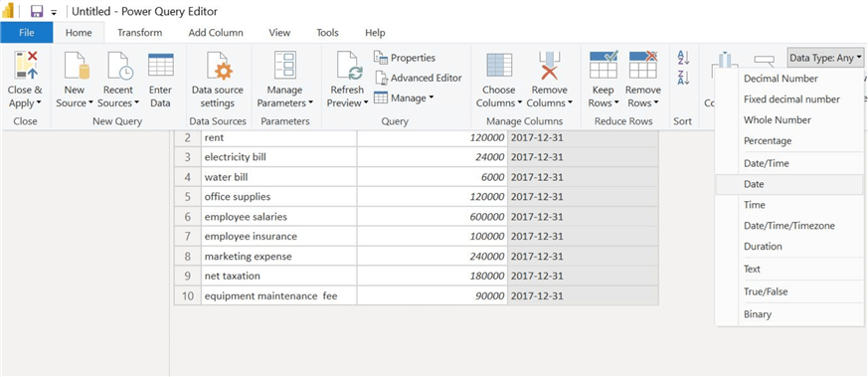Open the quick access toolbar dropdown arrow

[x=54, y=12]
